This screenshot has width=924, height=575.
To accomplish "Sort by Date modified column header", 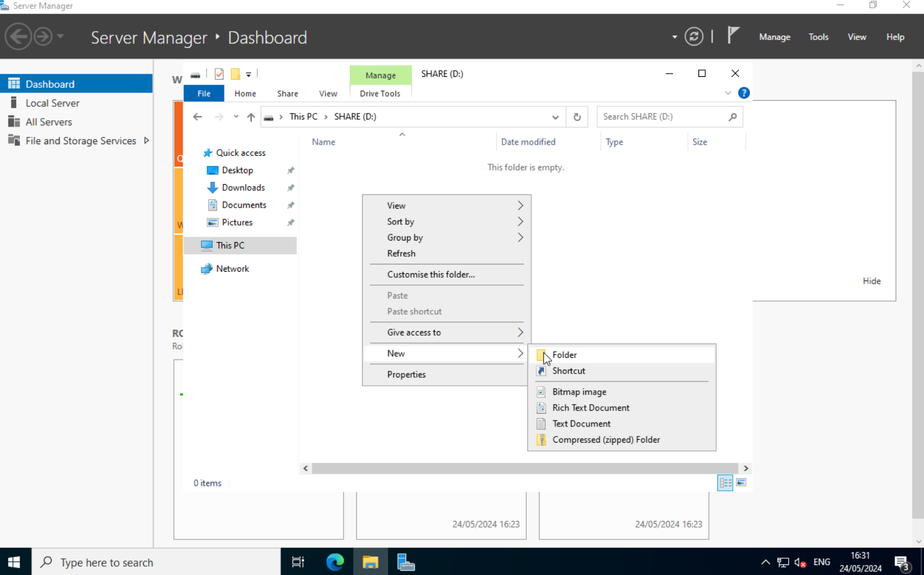I will click(548, 142).
